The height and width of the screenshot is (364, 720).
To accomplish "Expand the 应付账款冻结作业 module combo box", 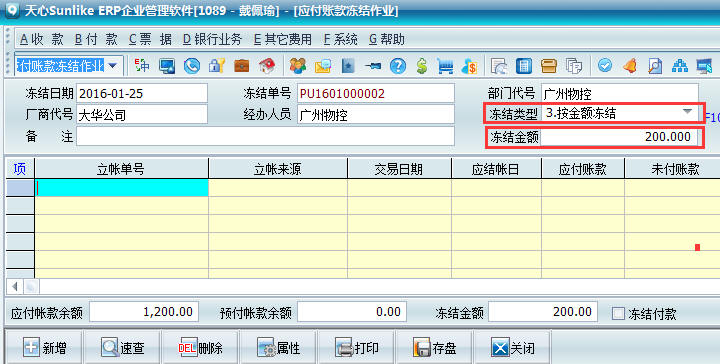I will [x=112, y=66].
